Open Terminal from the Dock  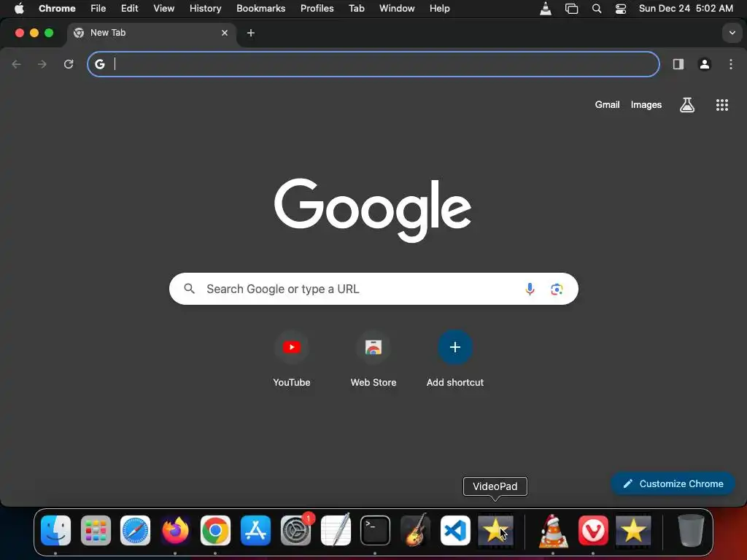pos(376,531)
